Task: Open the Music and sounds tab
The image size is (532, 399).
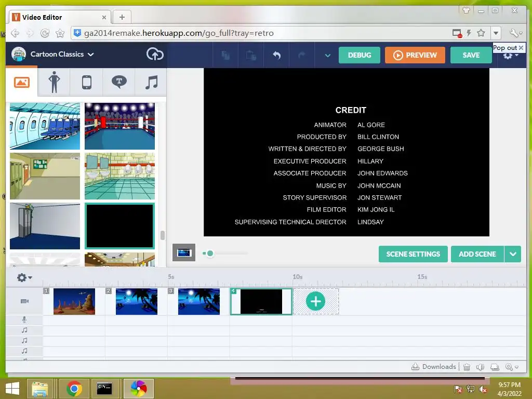Action: (x=151, y=82)
